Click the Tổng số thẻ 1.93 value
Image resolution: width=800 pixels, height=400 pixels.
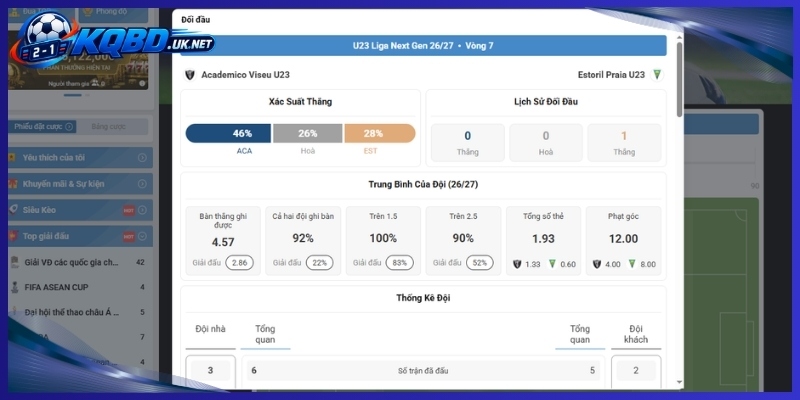tap(543, 239)
